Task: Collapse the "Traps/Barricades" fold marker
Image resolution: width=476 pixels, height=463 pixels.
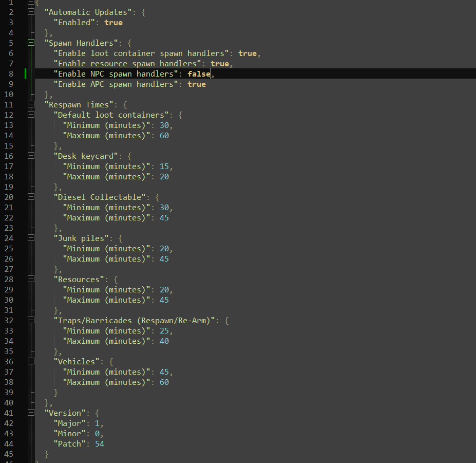Action: [31, 320]
